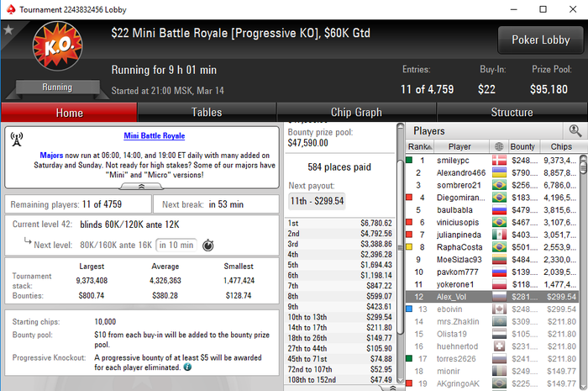Click the Ukraine flag beside Alexandro466

click(x=499, y=172)
